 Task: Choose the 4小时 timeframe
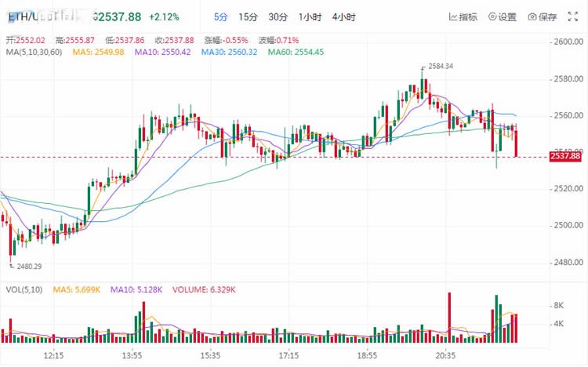pyautogui.click(x=344, y=17)
